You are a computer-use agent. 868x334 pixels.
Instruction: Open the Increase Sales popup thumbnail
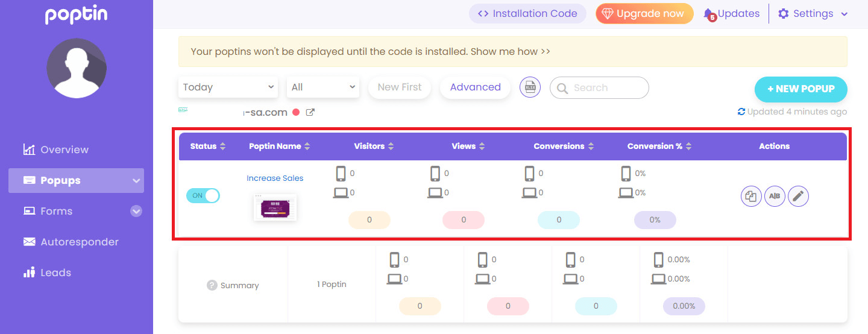(x=275, y=207)
